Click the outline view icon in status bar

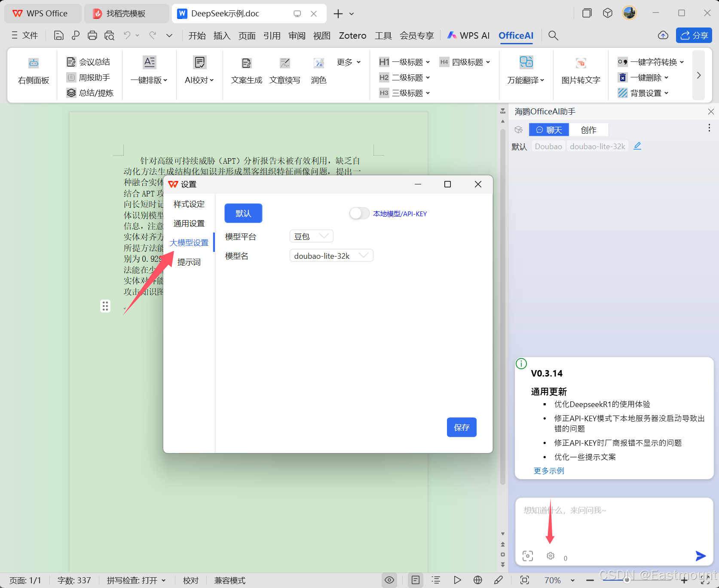point(436,580)
